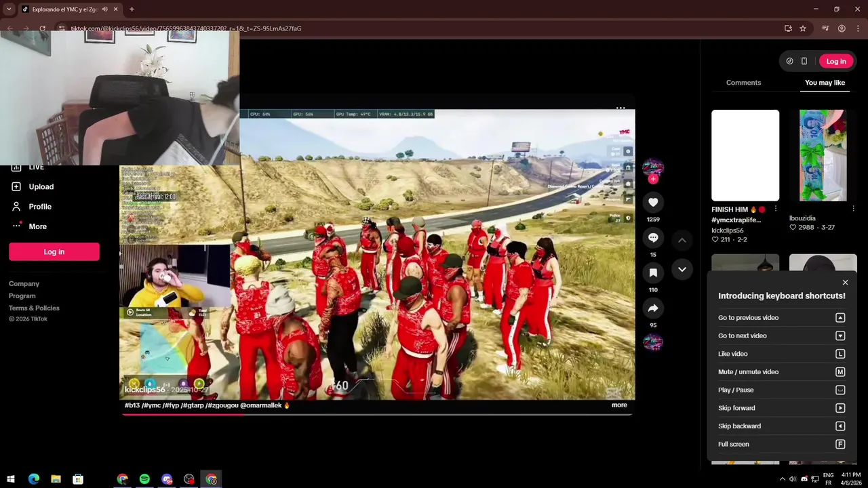
Task: Open the More menu in sidebar
Action: pyautogui.click(x=37, y=226)
